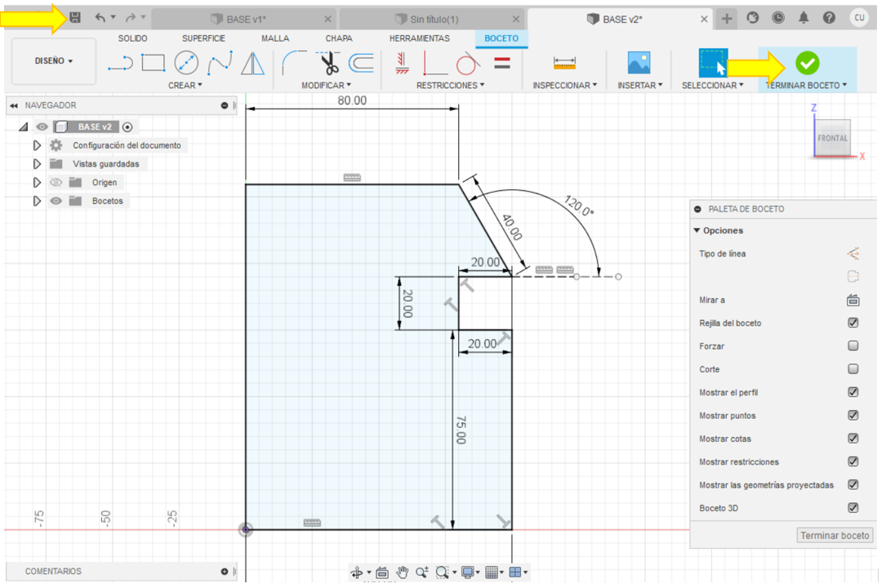This screenshot has width=886, height=588.
Task: Switch to the CHAPA tab
Action: (x=339, y=38)
